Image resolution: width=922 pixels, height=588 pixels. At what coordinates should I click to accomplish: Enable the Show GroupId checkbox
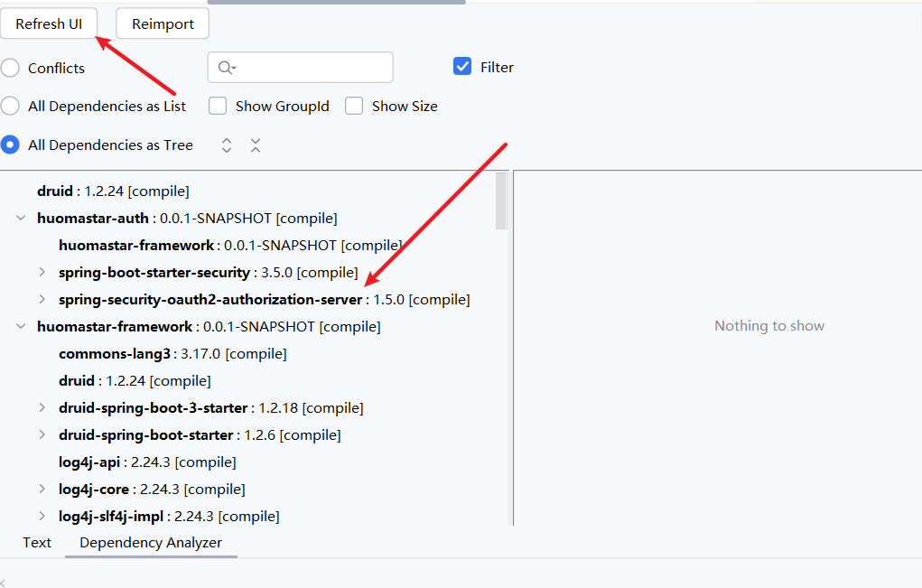coord(218,107)
